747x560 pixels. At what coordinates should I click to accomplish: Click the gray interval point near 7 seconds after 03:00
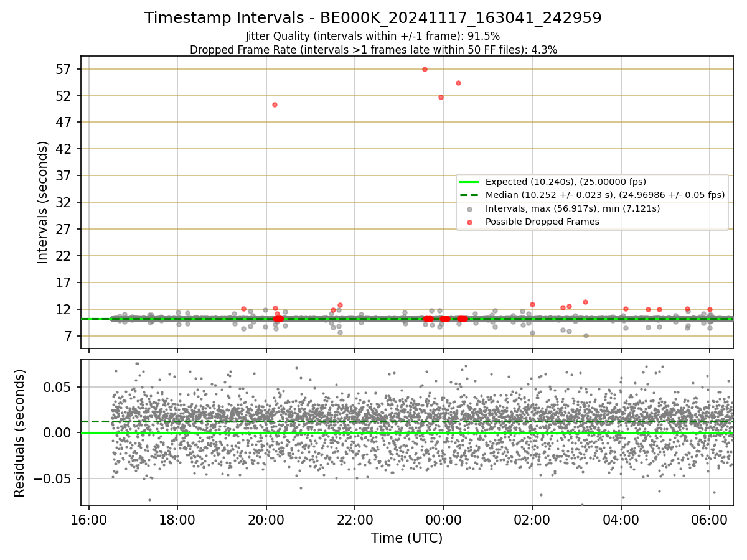click(x=586, y=335)
